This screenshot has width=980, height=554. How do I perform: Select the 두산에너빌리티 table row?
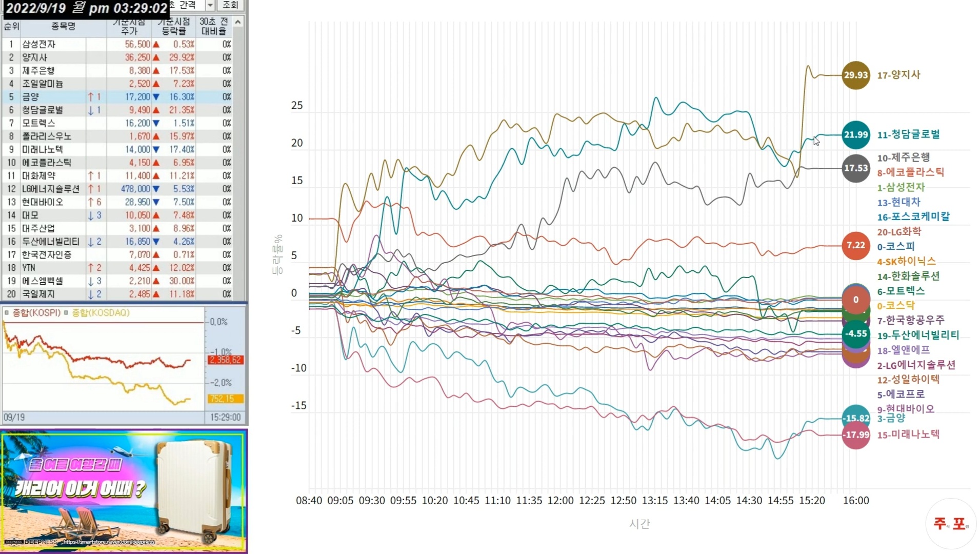pyautogui.click(x=117, y=242)
